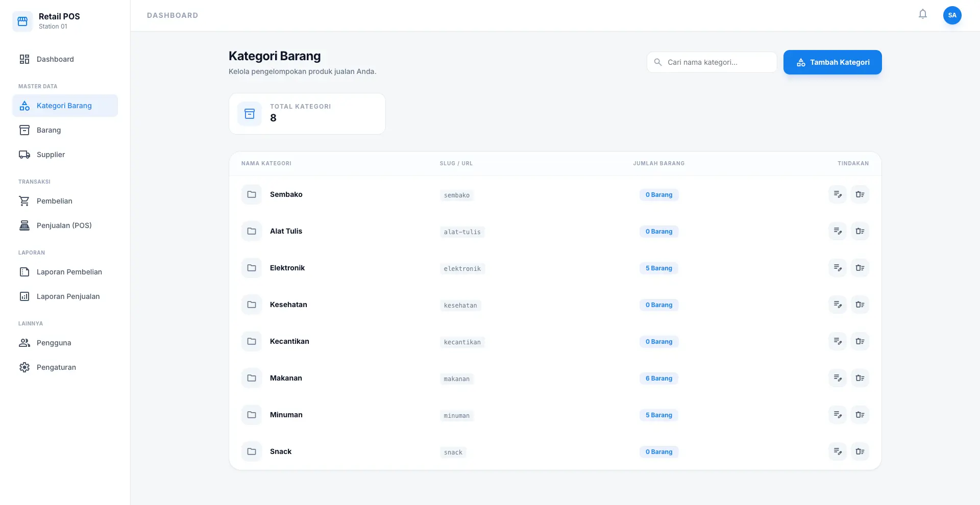980x505 pixels.
Task: Edit the Elektronik category
Action: click(837, 268)
